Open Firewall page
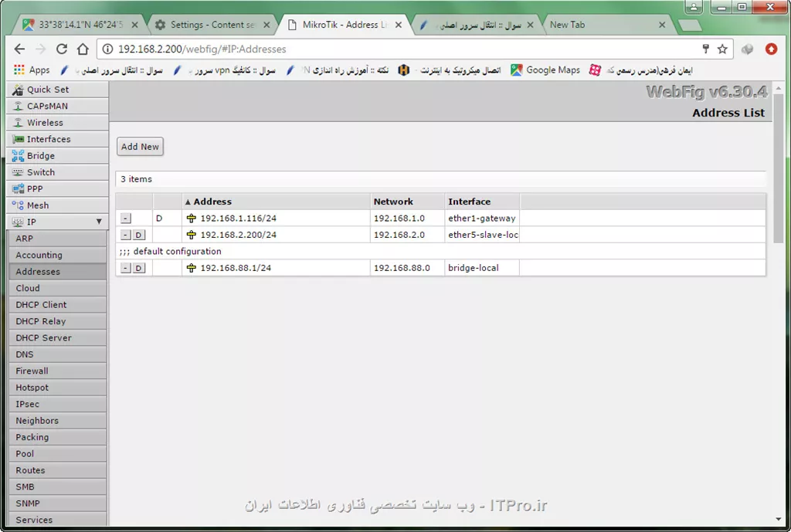 click(x=57, y=371)
